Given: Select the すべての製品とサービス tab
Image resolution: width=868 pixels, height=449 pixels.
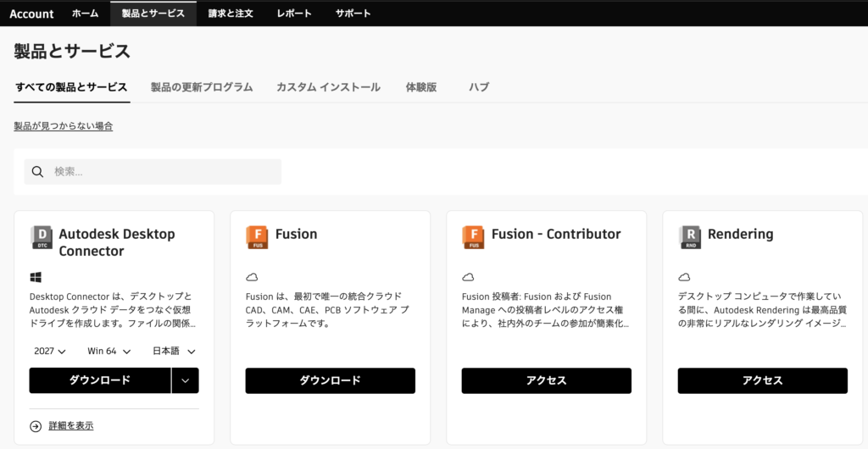Looking at the screenshot, I should coord(71,87).
